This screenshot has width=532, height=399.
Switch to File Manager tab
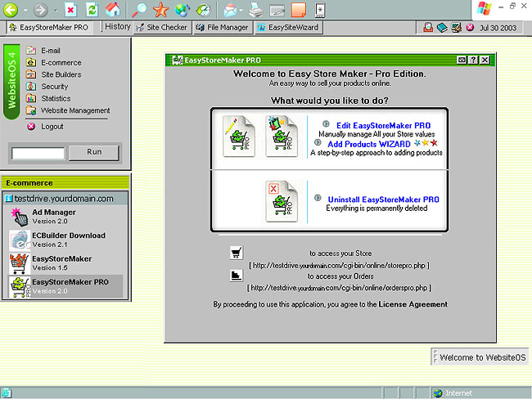coord(223,28)
